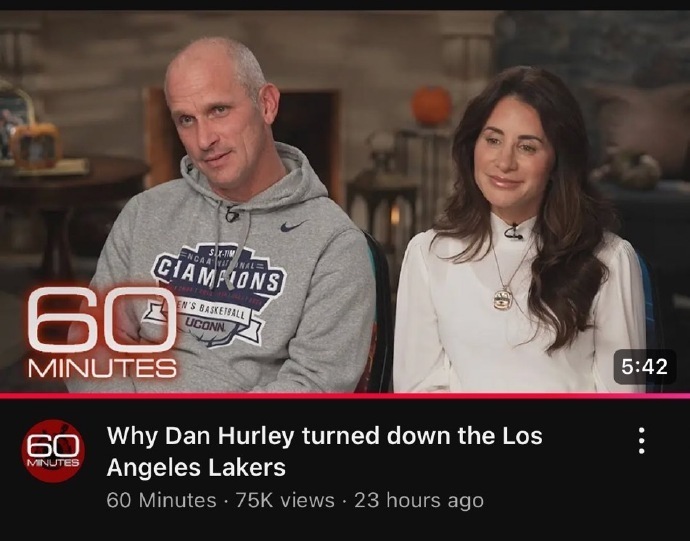690x541 pixels.
Task: Click the orange pumpkin in the background
Action: 431,105
